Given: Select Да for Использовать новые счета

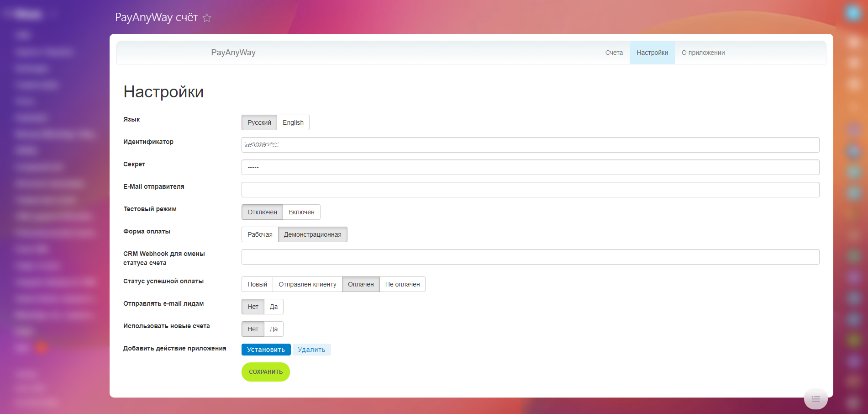Looking at the screenshot, I should [274, 329].
